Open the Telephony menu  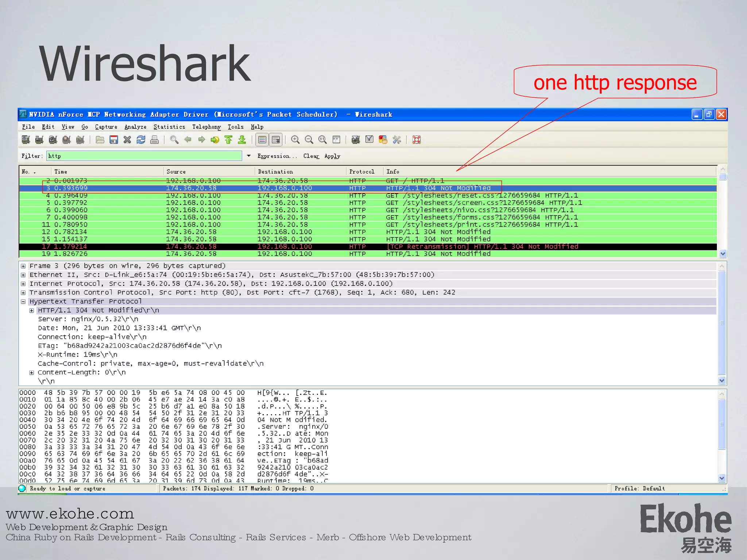pyautogui.click(x=206, y=127)
